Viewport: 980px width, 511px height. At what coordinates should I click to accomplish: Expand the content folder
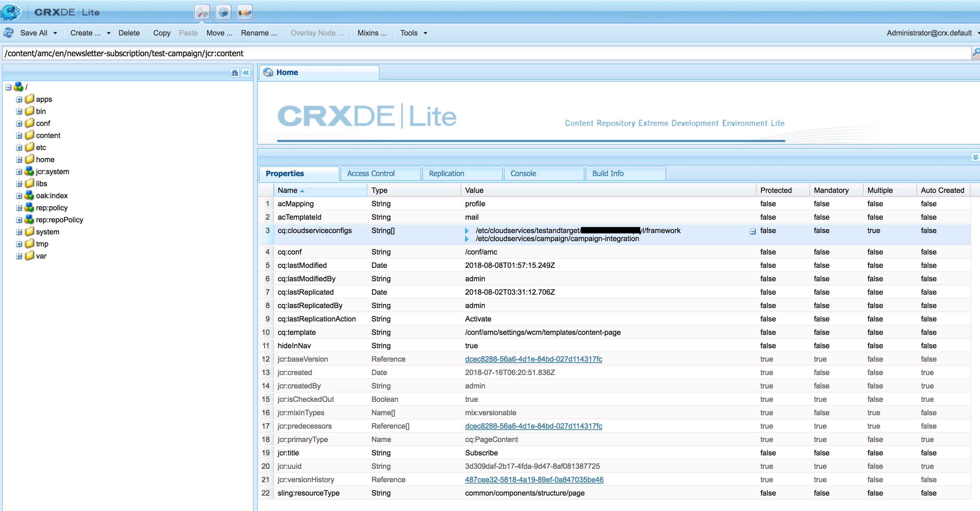click(x=19, y=136)
